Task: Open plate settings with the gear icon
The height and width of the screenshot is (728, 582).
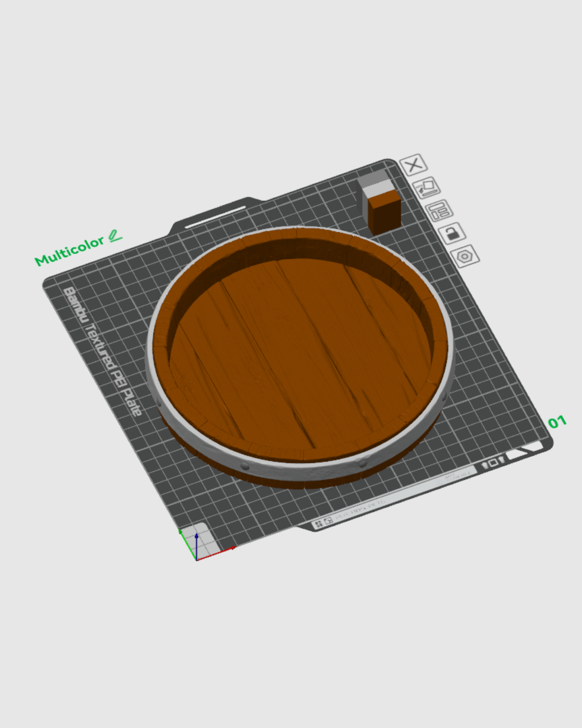Action: pyautogui.click(x=466, y=257)
